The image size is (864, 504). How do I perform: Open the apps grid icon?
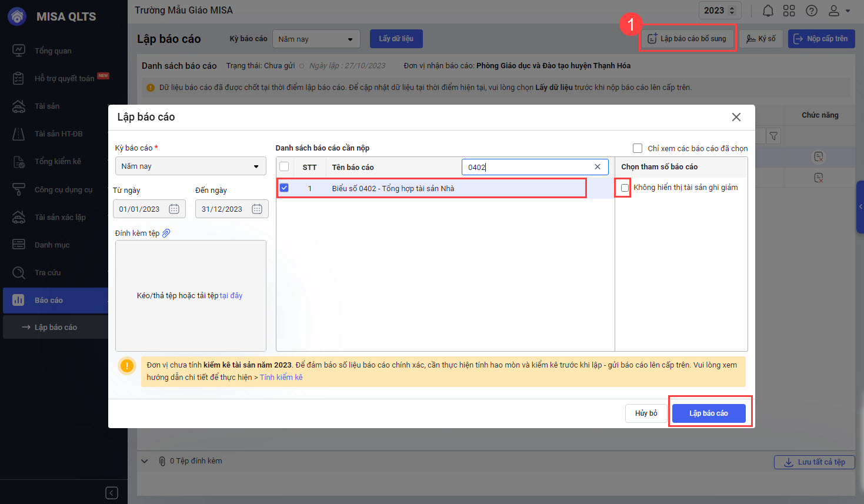pos(789,11)
